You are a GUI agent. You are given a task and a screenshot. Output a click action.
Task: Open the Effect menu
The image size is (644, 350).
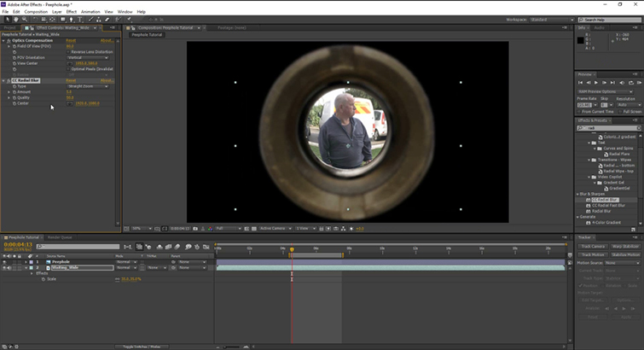click(x=72, y=12)
